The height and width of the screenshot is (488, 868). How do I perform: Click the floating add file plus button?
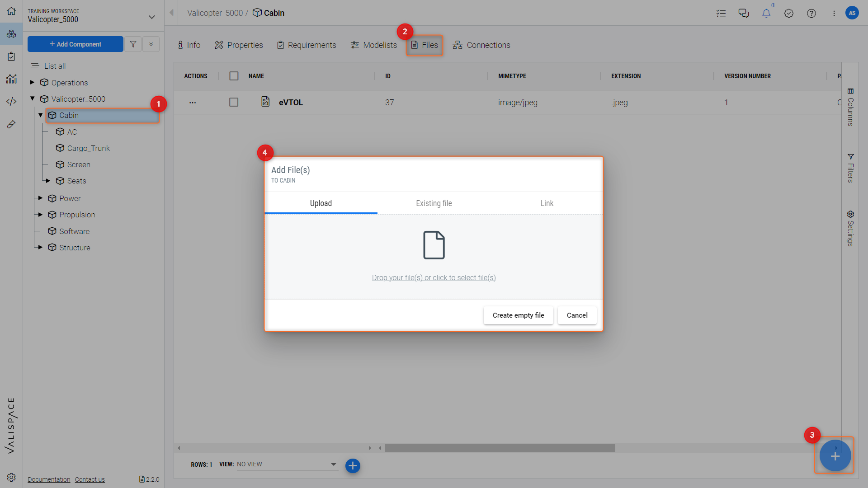(x=835, y=456)
